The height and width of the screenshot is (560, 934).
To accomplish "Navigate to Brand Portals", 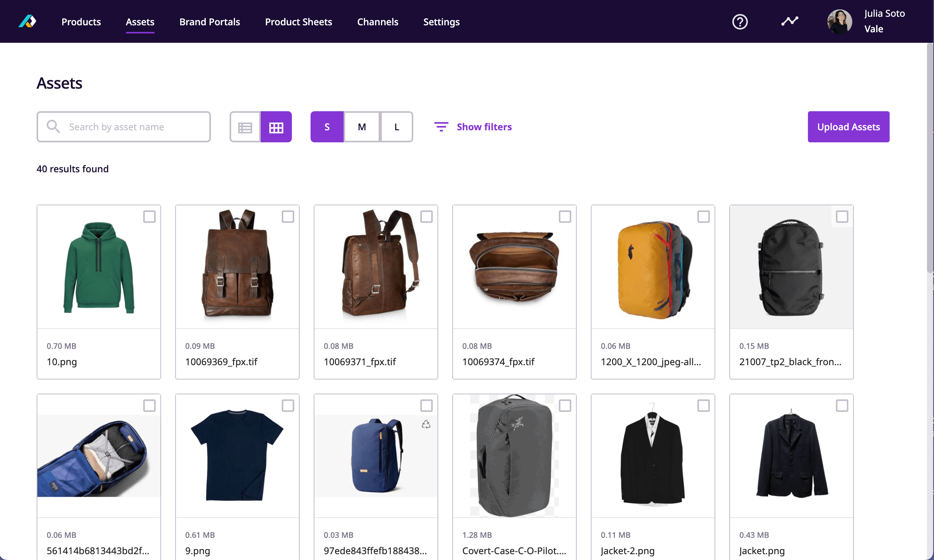I will pos(210,22).
